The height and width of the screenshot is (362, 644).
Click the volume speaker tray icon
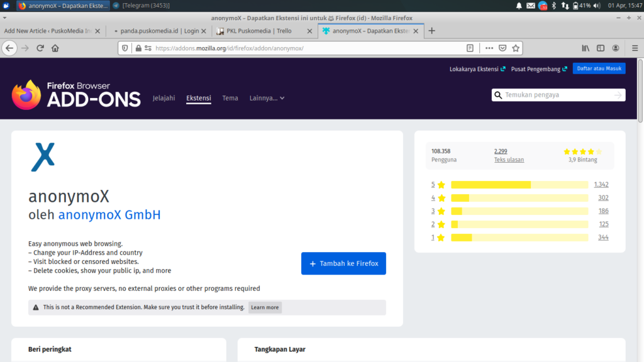tap(597, 6)
